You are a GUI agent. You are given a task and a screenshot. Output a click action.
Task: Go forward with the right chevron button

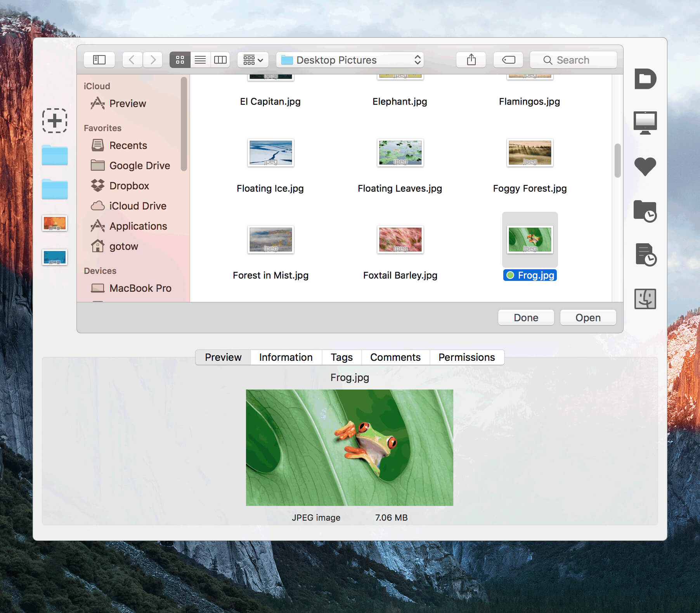click(152, 60)
